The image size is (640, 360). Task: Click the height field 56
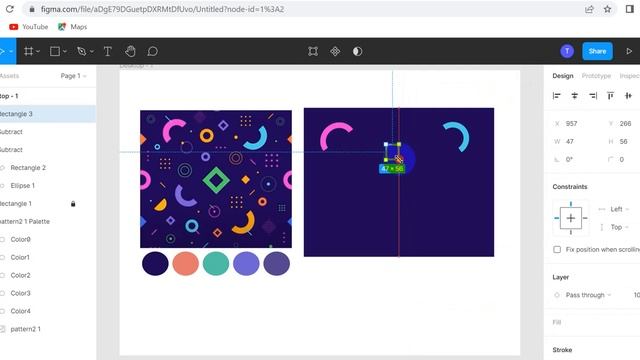click(x=624, y=142)
